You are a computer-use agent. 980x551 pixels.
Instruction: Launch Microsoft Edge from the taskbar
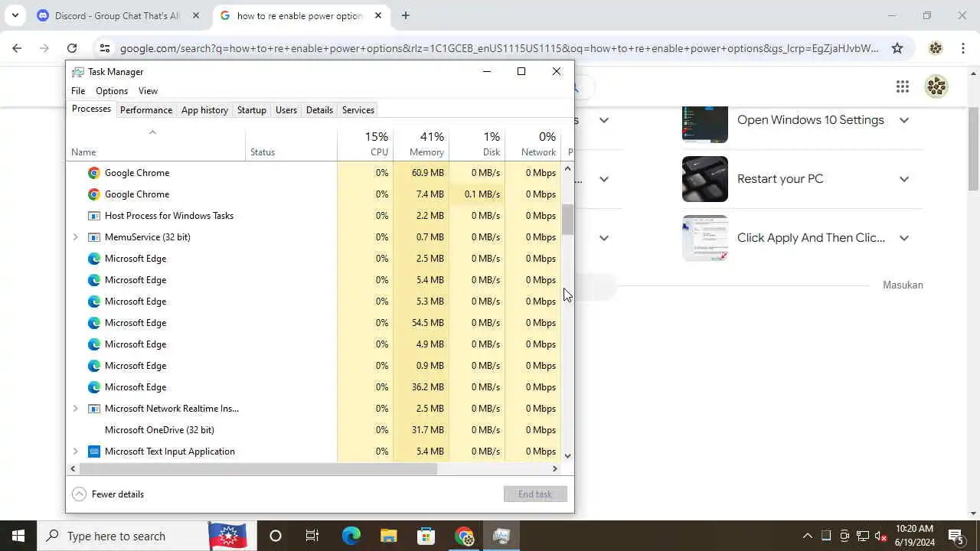pos(351,536)
